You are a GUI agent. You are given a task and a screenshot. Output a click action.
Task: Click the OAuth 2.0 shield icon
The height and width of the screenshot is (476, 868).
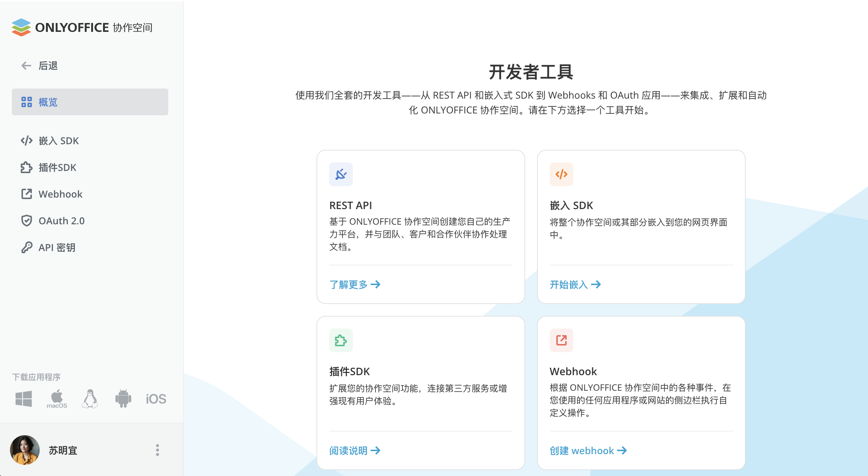(27, 221)
